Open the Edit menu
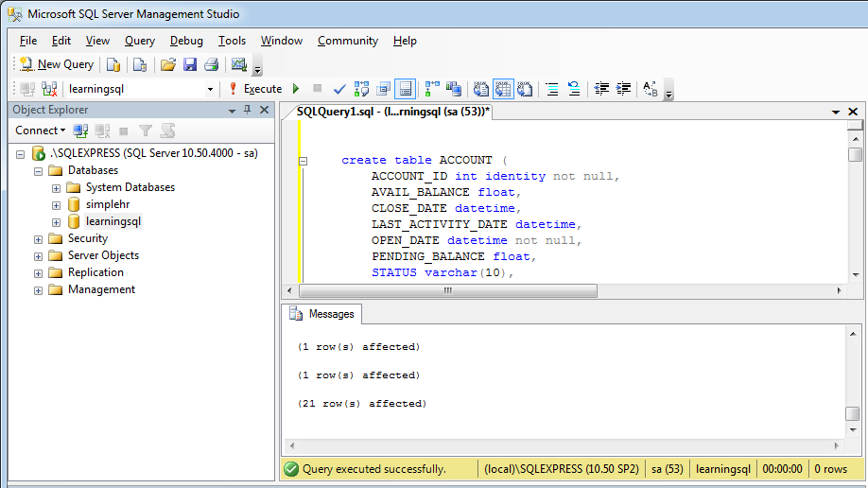The width and height of the screenshot is (868, 488). [61, 41]
